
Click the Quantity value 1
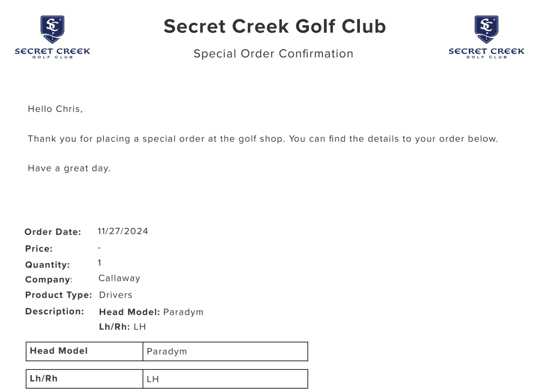99,263
